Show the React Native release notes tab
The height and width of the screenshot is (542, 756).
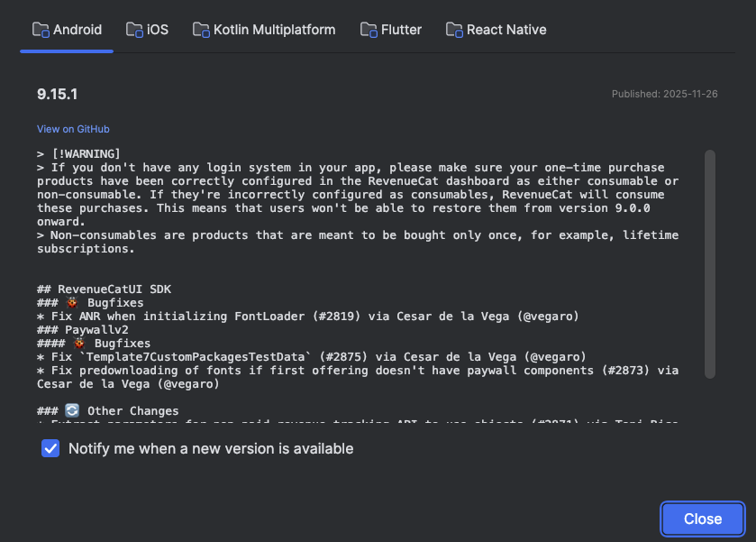coord(506,30)
